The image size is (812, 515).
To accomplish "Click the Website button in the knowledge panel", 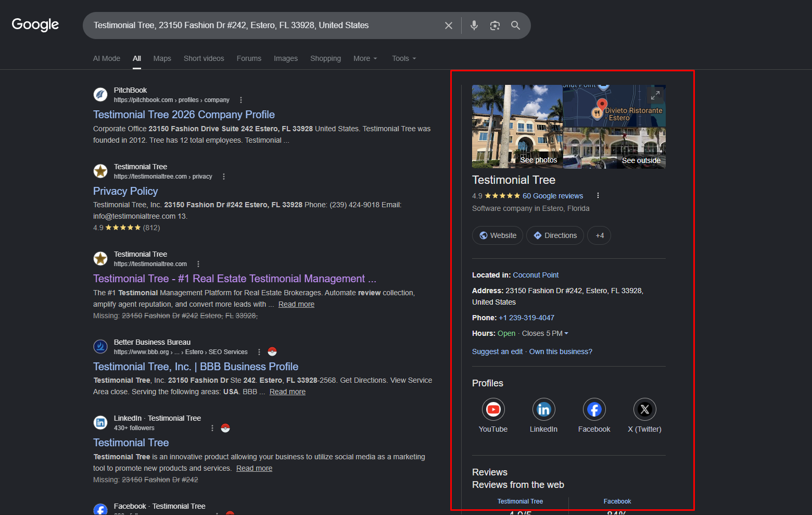I will (x=498, y=235).
